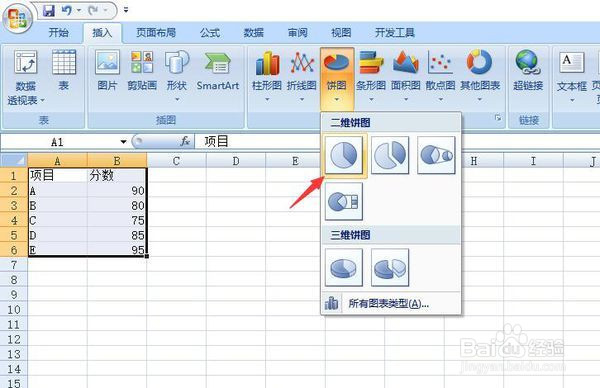Image resolution: width=600 pixels, height=388 pixels.
Task: Click cell B6 with value 95
Action: (117, 250)
